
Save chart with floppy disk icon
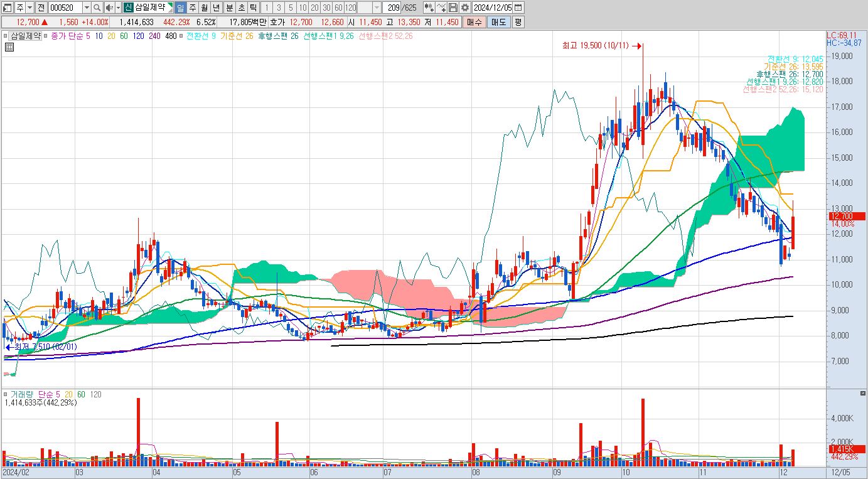point(453,8)
